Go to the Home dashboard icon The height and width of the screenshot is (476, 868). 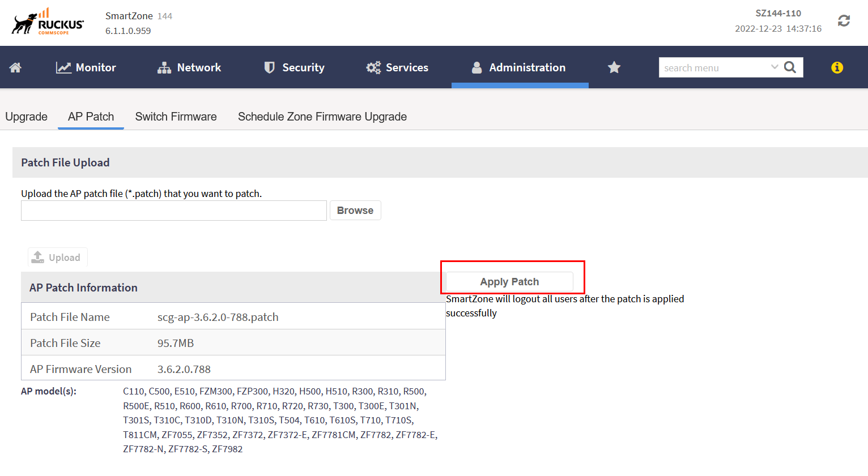[x=15, y=67]
